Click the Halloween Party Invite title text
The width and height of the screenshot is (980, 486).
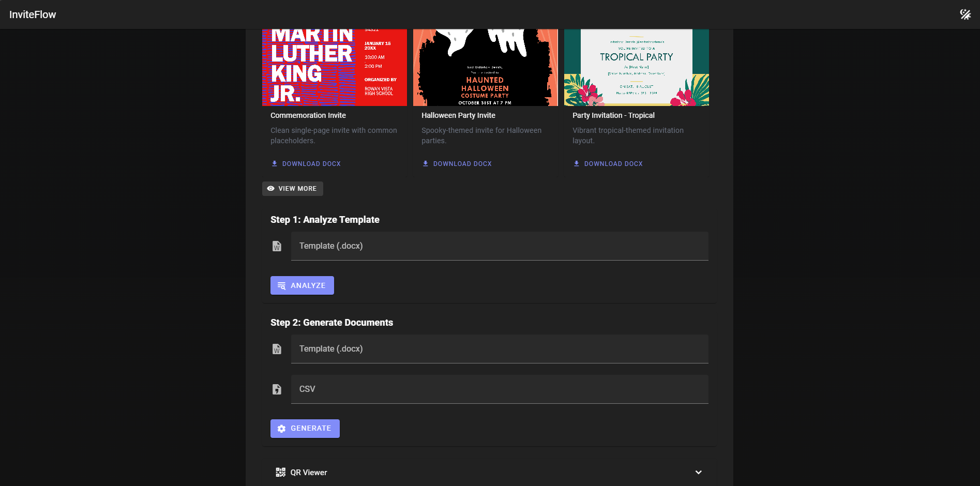pos(458,115)
